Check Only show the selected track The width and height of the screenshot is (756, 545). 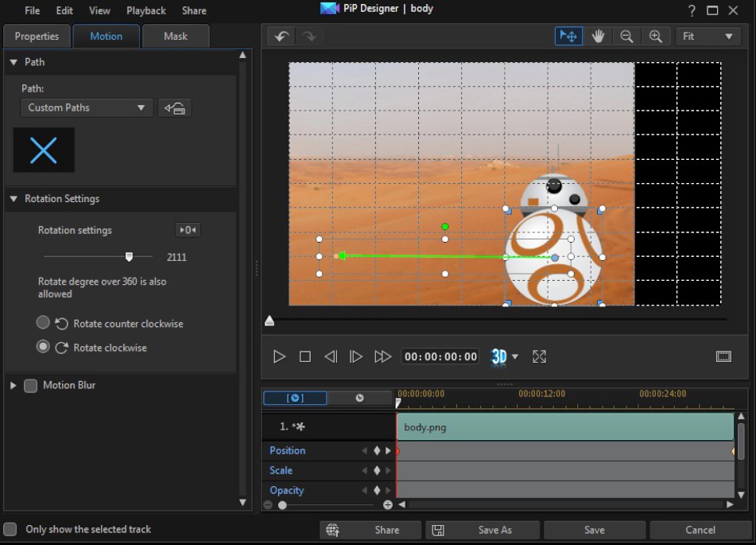point(10,529)
